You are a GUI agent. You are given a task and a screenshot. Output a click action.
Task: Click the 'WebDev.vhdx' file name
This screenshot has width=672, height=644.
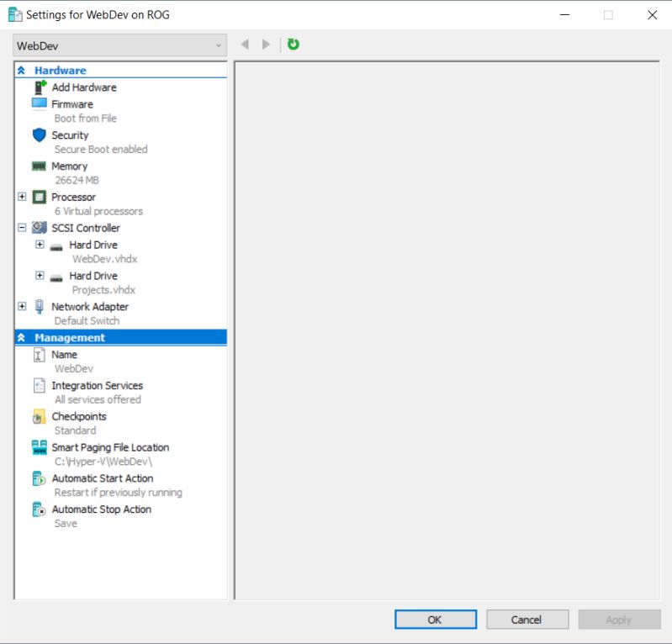coord(104,259)
